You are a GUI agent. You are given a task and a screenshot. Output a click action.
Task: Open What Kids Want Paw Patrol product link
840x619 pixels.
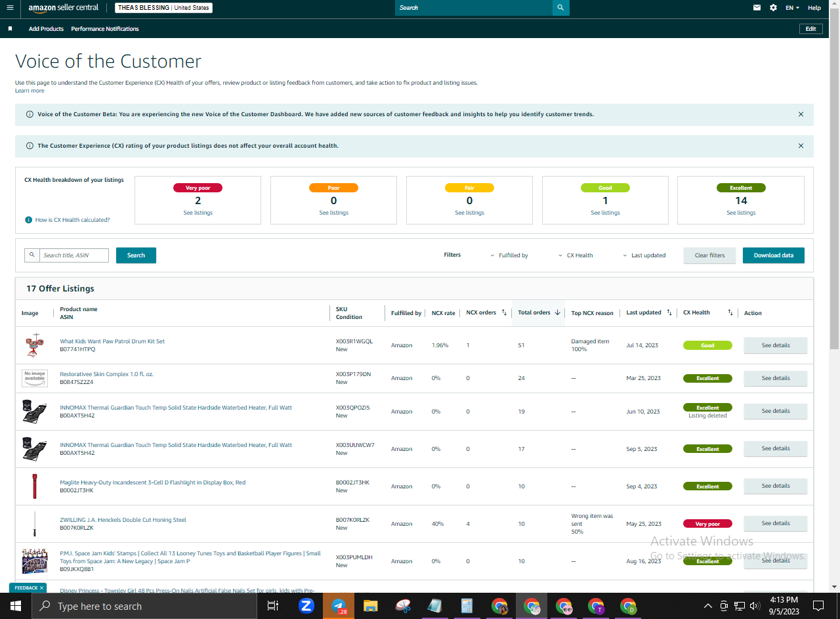pyautogui.click(x=112, y=341)
